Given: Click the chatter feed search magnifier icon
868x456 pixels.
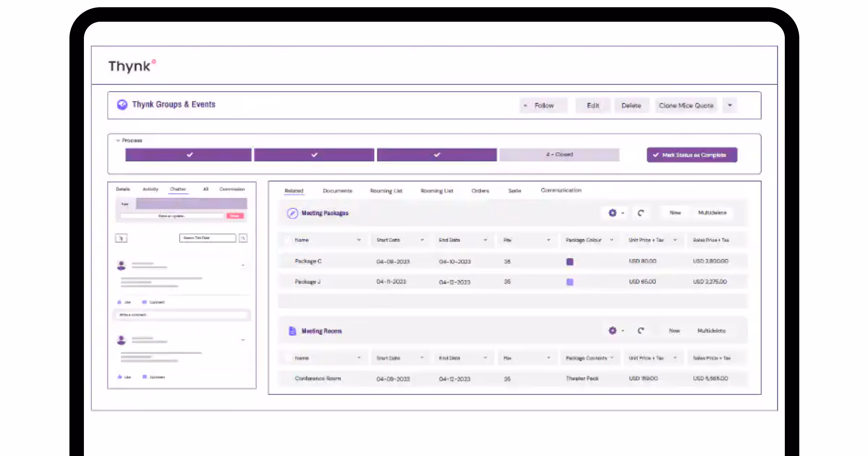Looking at the screenshot, I should (x=243, y=238).
